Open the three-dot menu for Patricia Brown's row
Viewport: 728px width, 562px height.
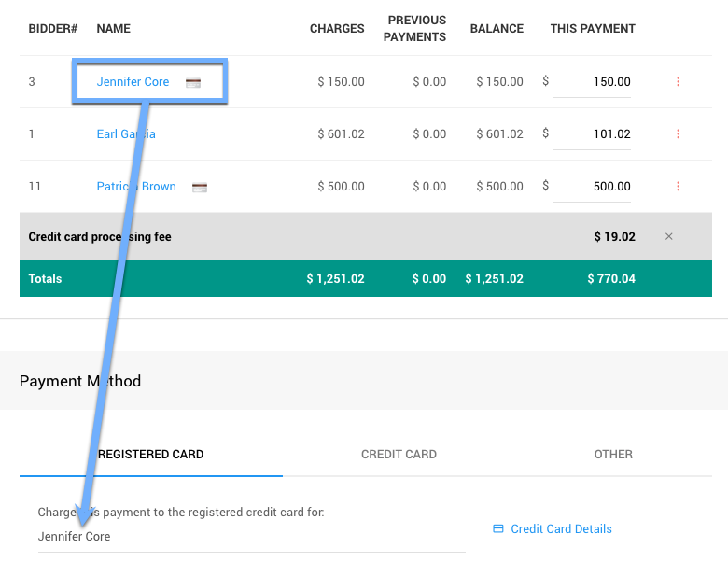coord(678,187)
